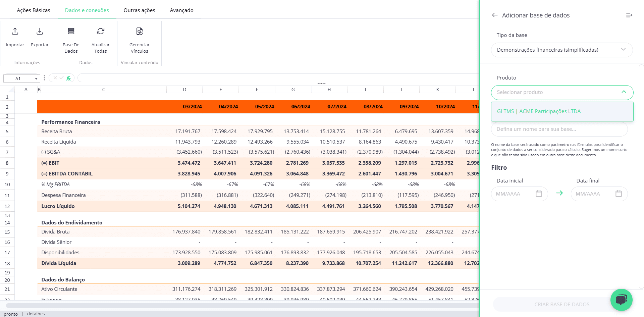The image size is (644, 317).
Task: Click the horizontal scrollbar of the sheet
Action: pyautogui.click(x=242, y=306)
